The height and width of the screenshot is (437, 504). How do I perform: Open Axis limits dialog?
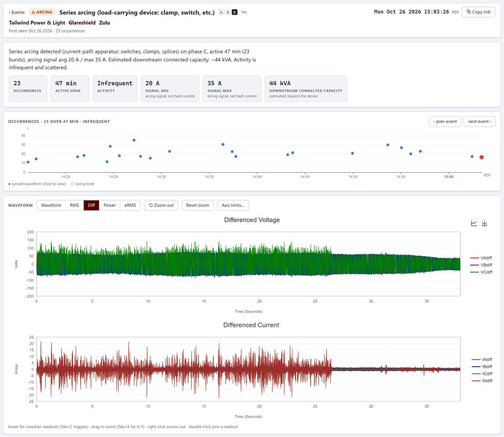233,205
